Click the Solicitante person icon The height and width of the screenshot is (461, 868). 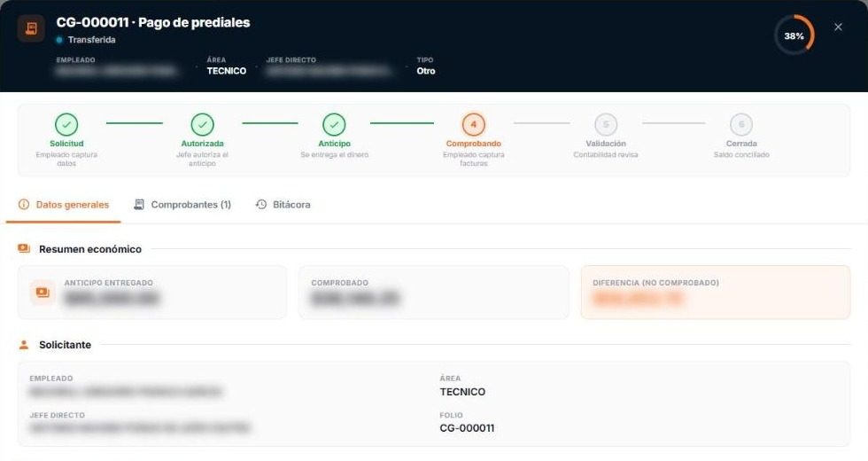pyautogui.click(x=24, y=345)
